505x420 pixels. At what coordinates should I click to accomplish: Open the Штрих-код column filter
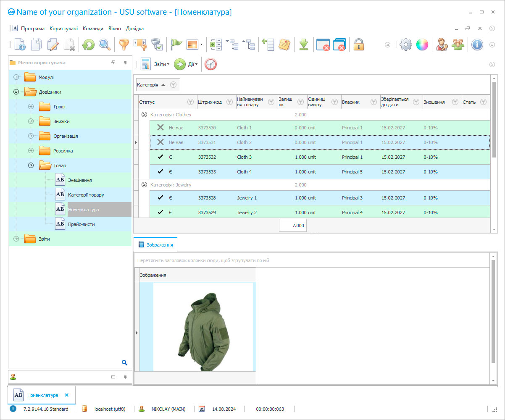tap(230, 102)
